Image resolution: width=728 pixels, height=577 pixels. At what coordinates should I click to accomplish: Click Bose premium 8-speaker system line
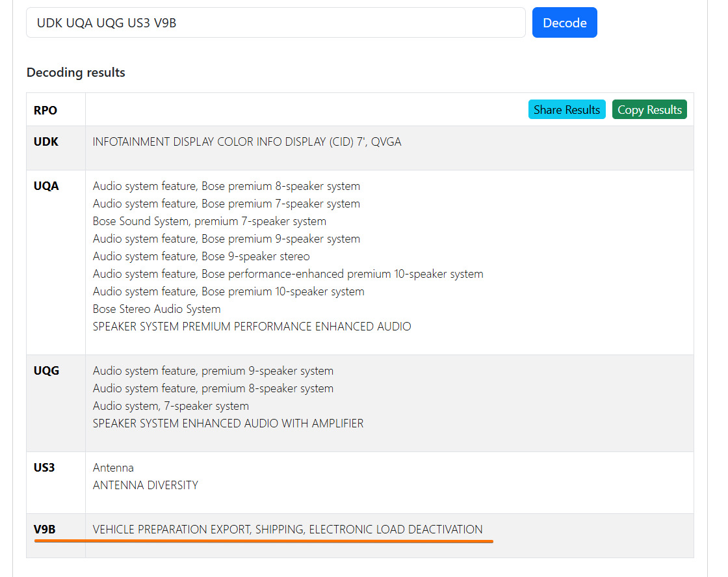click(226, 186)
